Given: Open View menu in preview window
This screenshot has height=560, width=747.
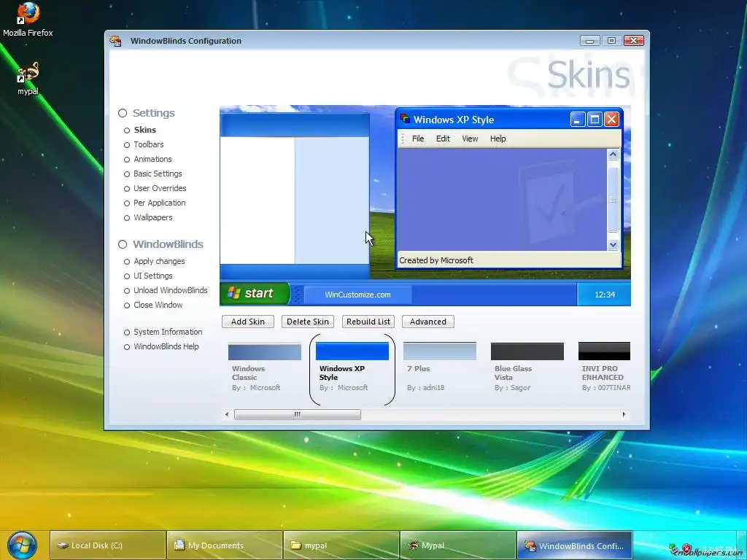Looking at the screenshot, I should coord(470,139).
